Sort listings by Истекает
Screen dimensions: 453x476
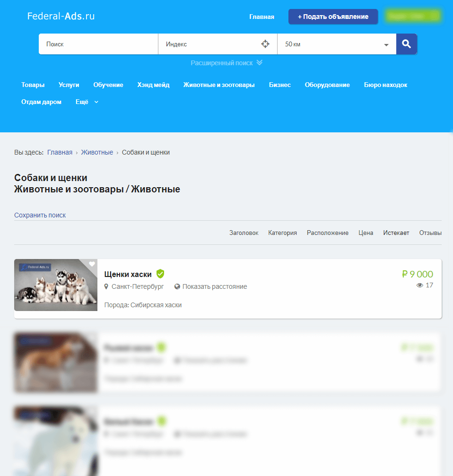point(396,233)
